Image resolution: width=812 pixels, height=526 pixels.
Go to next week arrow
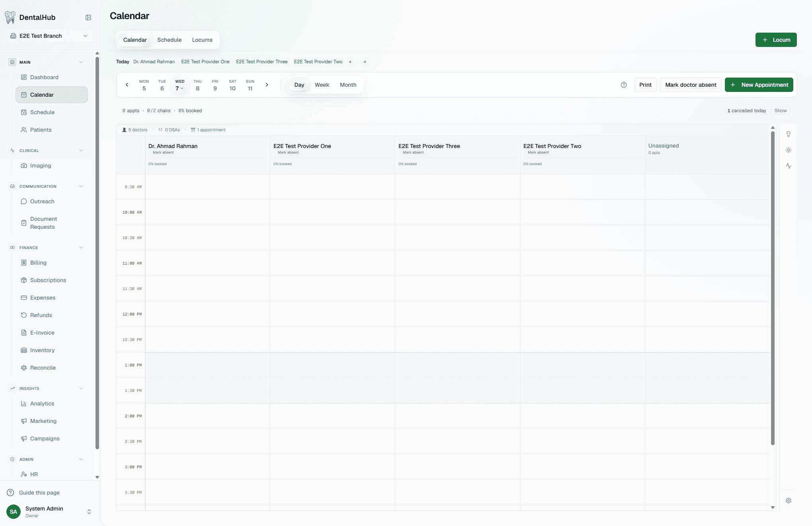click(x=267, y=85)
